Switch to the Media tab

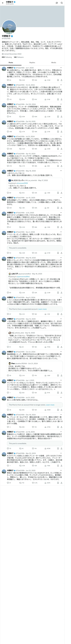(54, 62)
